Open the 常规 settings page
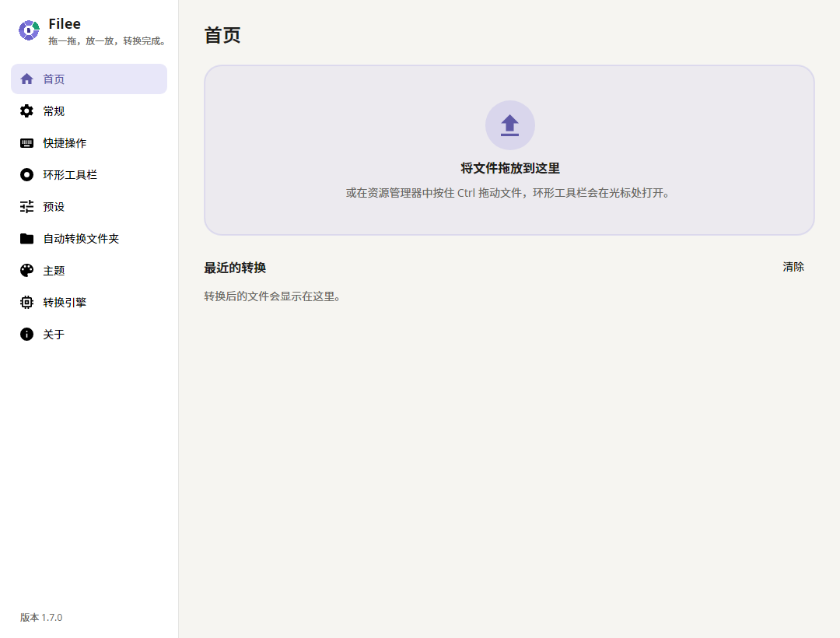840x638 pixels. click(89, 111)
